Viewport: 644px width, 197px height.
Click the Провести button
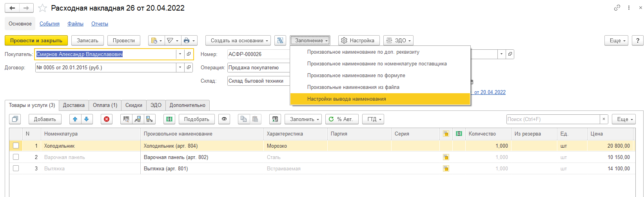tap(124, 40)
